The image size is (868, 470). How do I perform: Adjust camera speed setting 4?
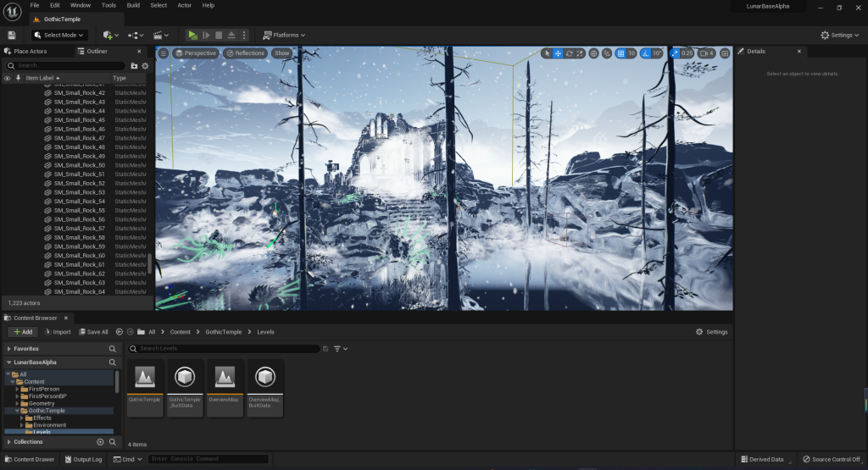(x=707, y=53)
